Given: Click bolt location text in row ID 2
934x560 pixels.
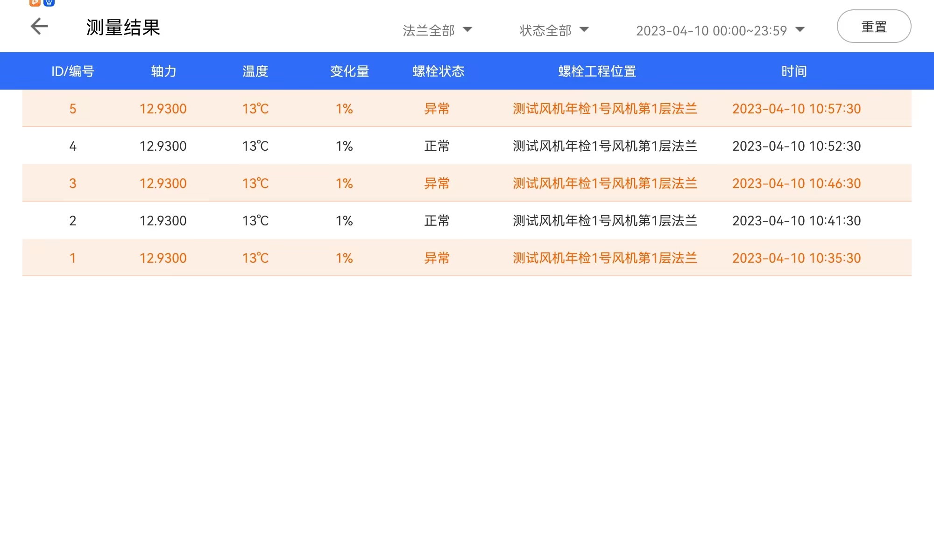Looking at the screenshot, I should [x=605, y=221].
